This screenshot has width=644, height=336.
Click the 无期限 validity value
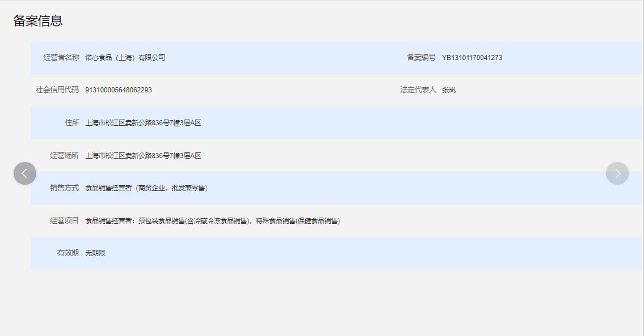click(95, 253)
